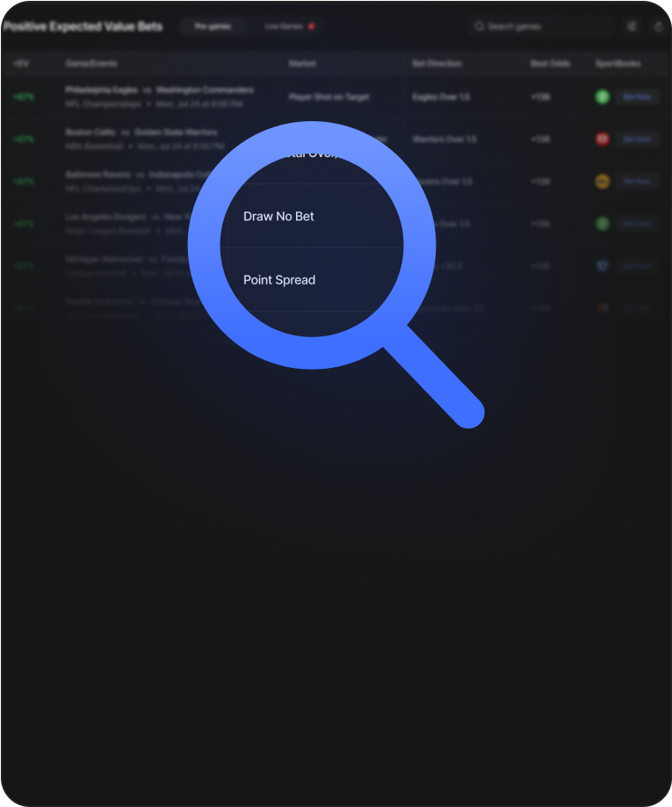
Task: Click the red sportsbook logo in the Celtics row
Action: [603, 139]
